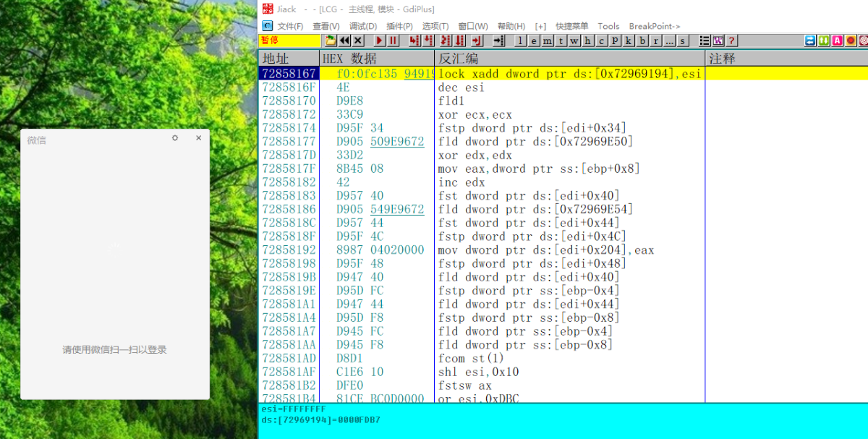Click the debugging options list icon
This screenshot has width=868, height=439.
pos(705,41)
